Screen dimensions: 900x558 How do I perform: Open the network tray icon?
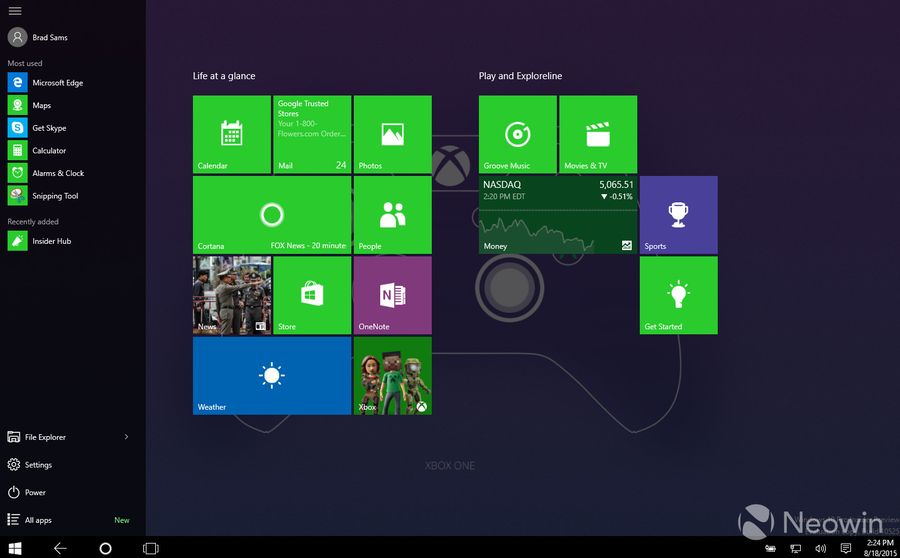(796, 548)
